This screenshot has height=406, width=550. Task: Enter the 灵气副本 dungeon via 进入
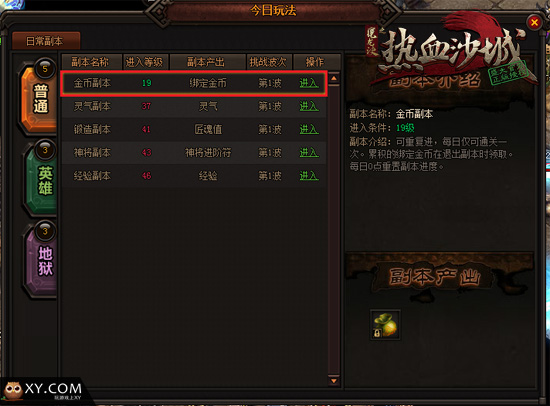pos(309,106)
